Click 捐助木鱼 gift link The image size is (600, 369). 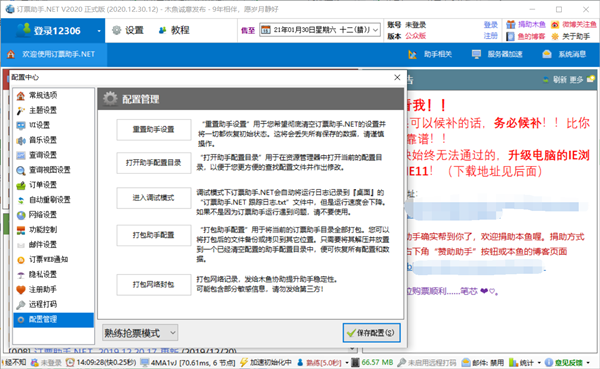pyautogui.click(x=526, y=25)
